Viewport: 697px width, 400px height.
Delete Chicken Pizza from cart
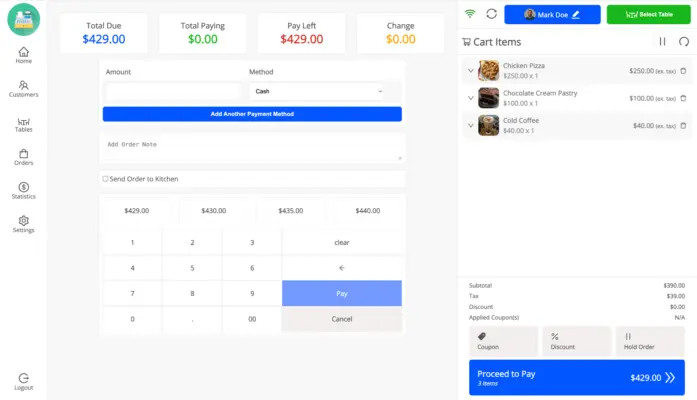pyautogui.click(x=683, y=71)
